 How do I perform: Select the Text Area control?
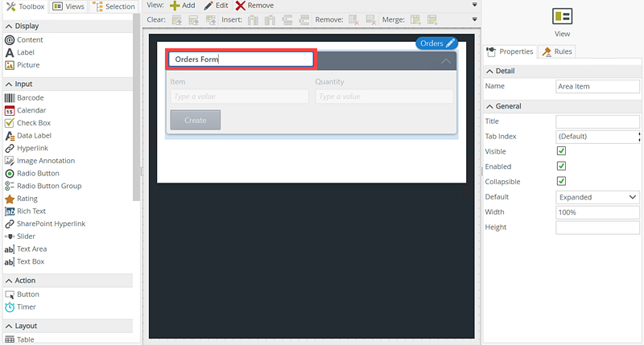coord(26,249)
